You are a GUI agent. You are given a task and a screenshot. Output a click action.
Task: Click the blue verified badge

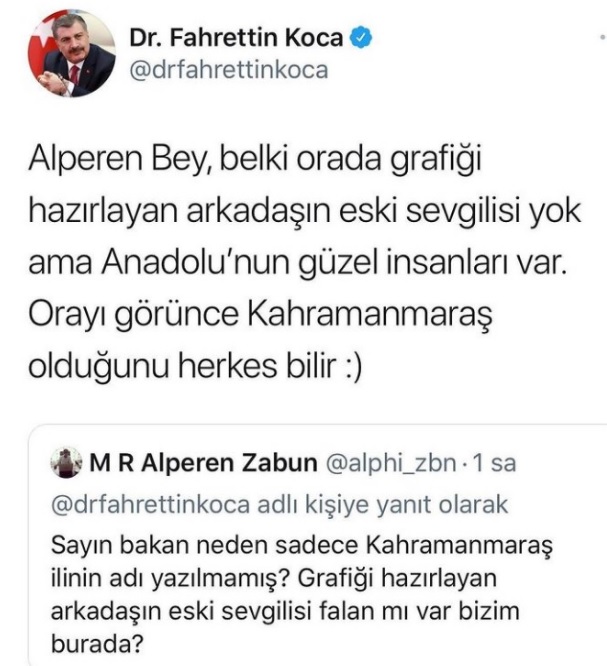pyautogui.click(x=361, y=37)
